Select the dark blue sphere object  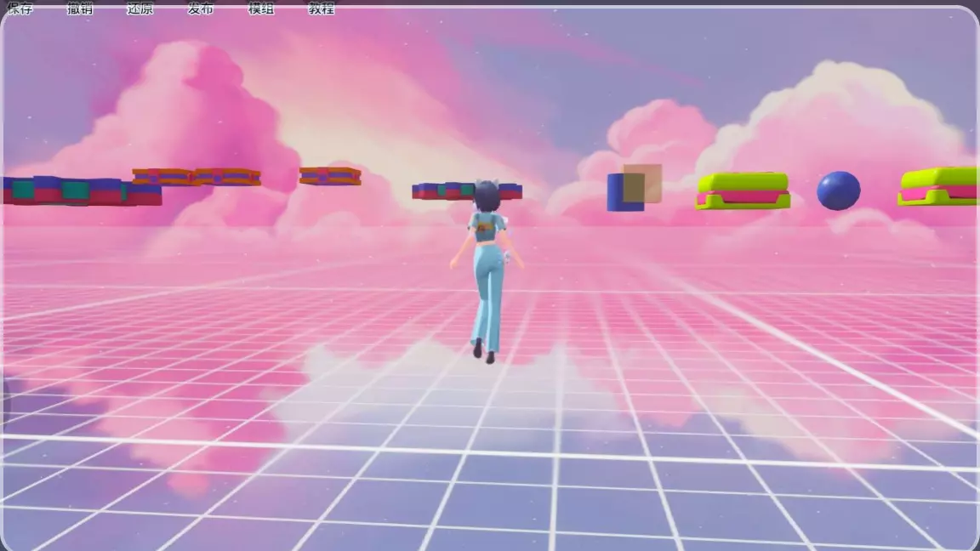pyautogui.click(x=838, y=190)
